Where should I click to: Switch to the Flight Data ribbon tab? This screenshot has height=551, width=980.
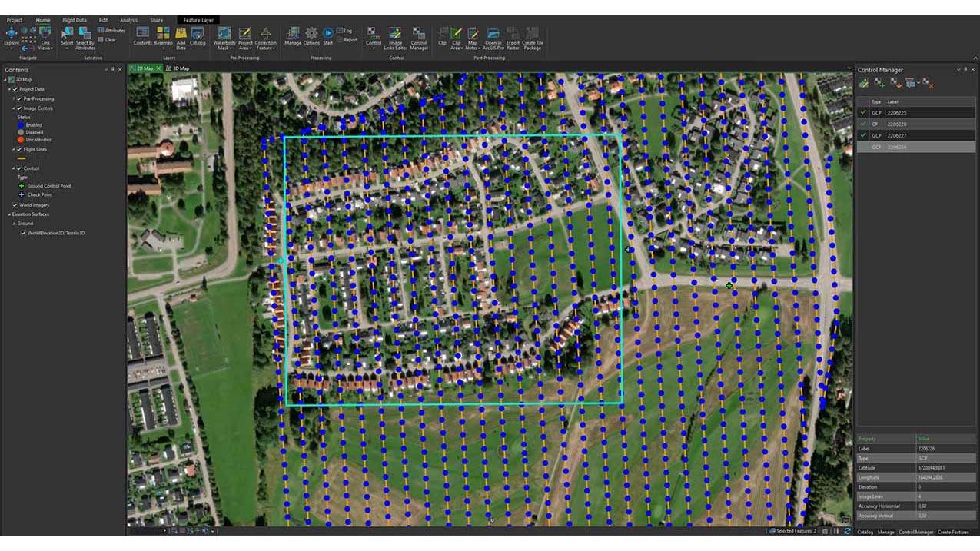point(75,20)
